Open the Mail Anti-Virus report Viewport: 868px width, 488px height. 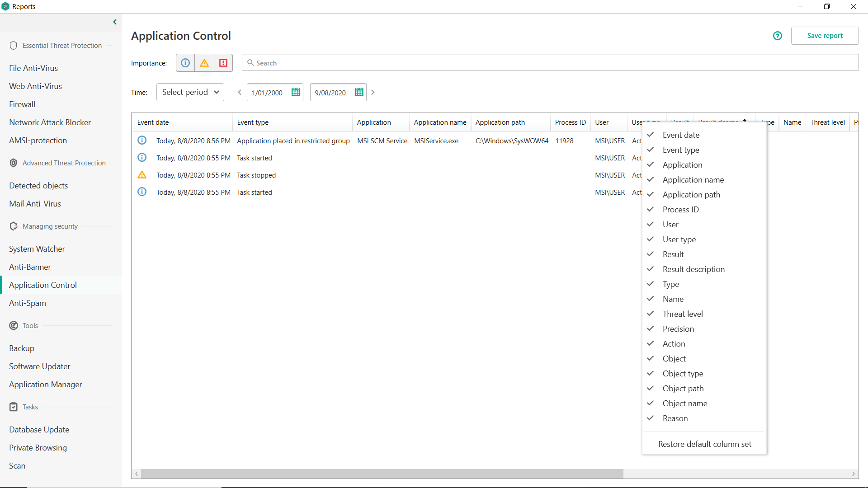coord(35,203)
